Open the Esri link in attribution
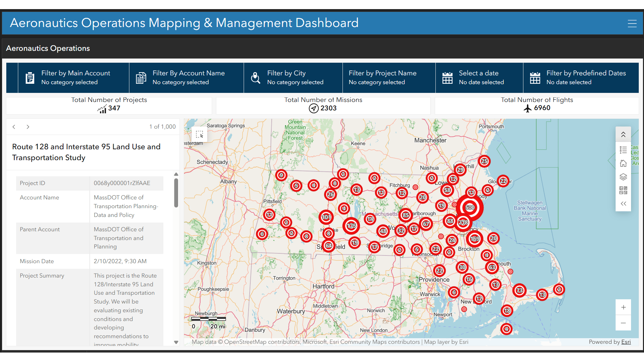The width and height of the screenshot is (644, 362). 626,342
